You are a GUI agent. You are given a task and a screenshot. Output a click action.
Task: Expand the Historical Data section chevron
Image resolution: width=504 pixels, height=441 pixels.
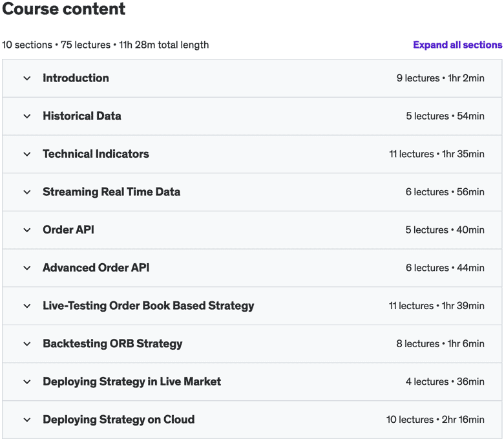[x=27, y=116]
